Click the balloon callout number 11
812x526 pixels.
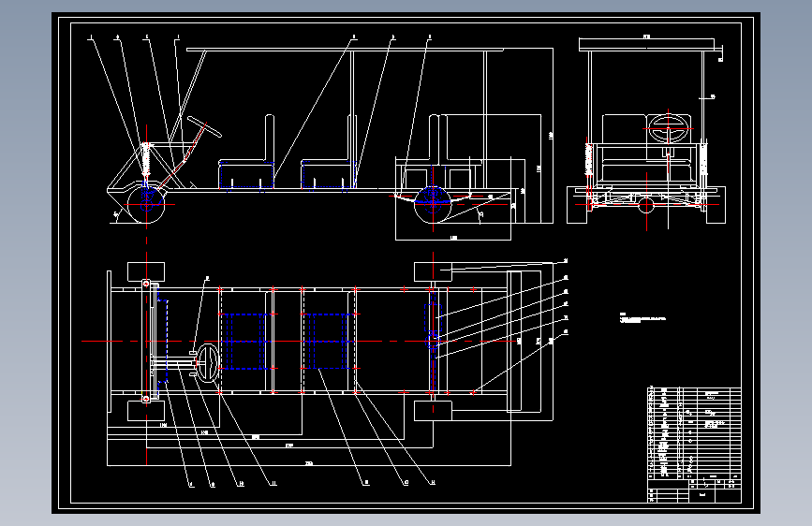click(x=273, y=484)
